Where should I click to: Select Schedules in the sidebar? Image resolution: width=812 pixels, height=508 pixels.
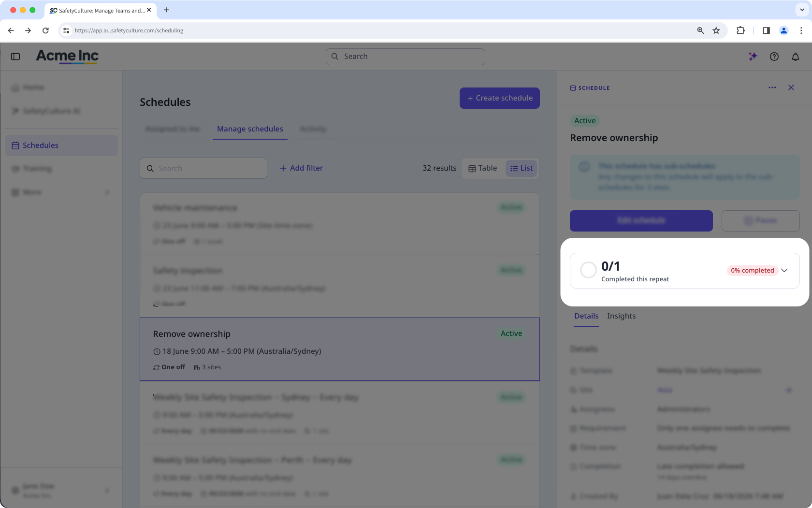click(x=61, y=145)
